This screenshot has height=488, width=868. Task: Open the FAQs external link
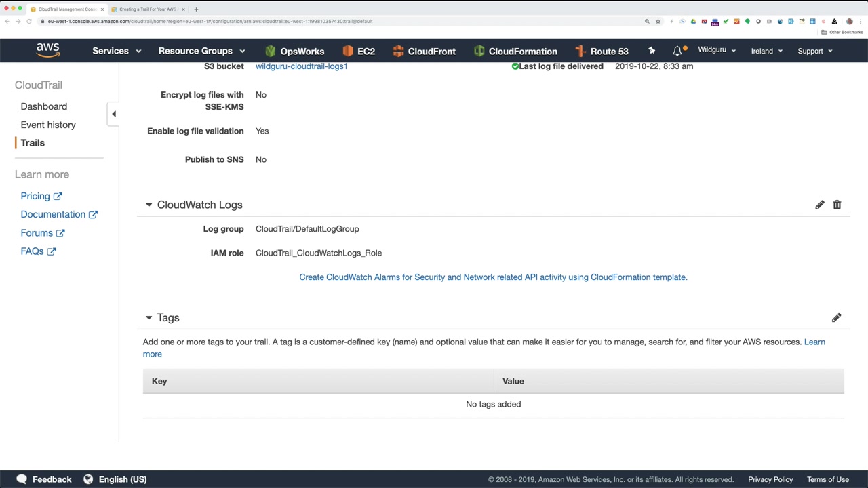point(39,251)
